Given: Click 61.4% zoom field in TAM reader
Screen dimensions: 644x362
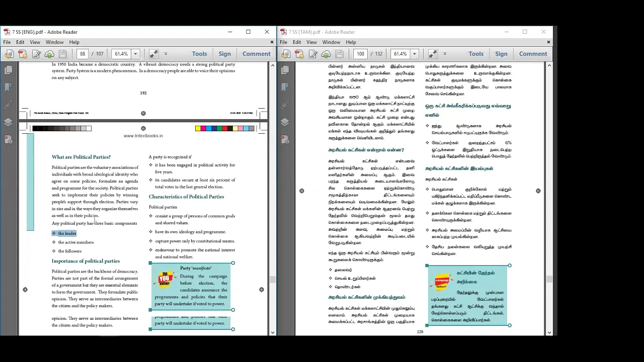Looking at the screenshot, I should (400, 54).
